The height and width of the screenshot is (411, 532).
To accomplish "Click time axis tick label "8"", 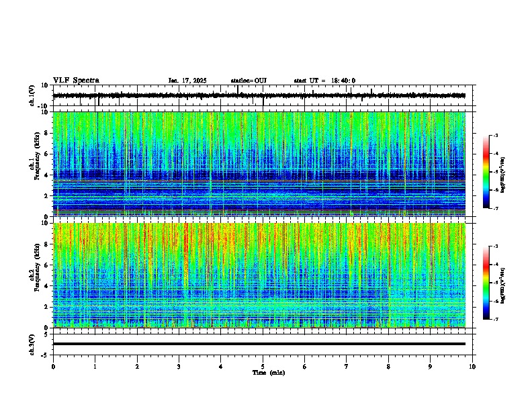I will point(388,367).
